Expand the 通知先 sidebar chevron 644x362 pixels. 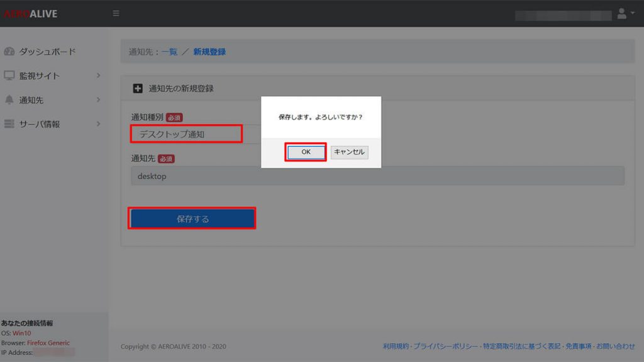tap(98, 100)
